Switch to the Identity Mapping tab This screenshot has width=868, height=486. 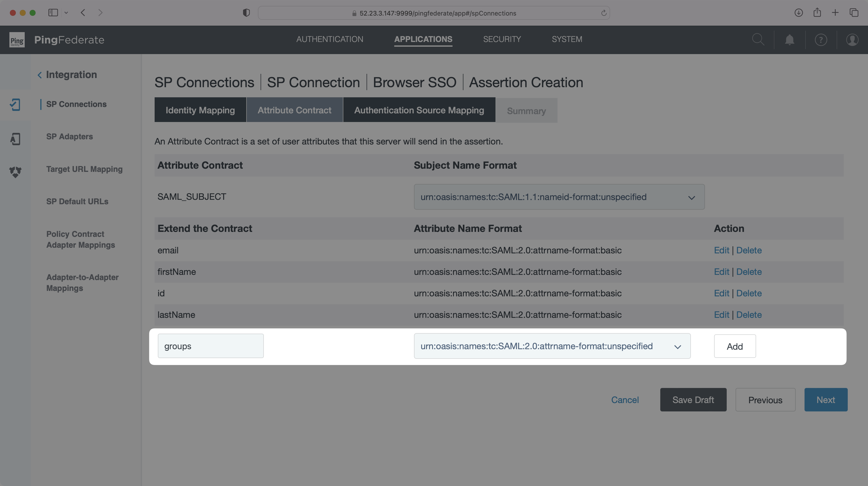pos(200,110)
